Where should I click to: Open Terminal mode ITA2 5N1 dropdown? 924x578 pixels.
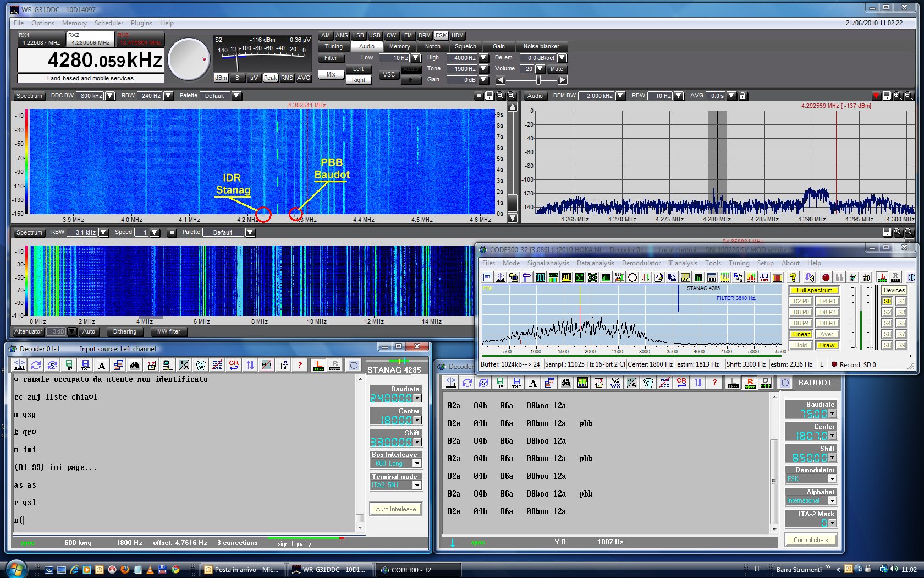[x=417, y=485]
